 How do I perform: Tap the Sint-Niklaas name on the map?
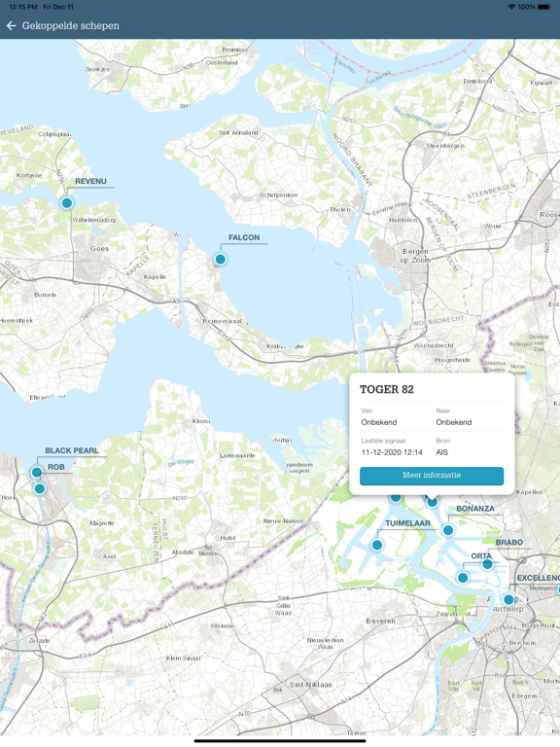tap(310, 685)
